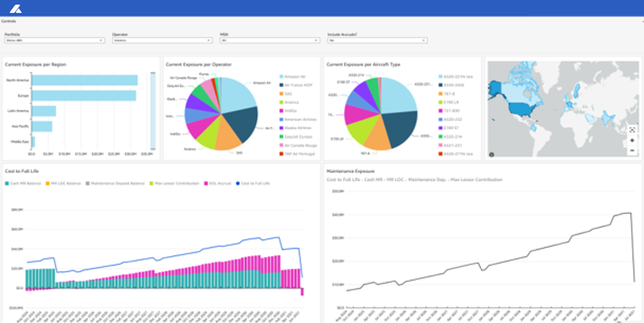Toggle Alaska Airlines legend entry
The width and height of the screenshot is (644, 323).
point(296,128)
